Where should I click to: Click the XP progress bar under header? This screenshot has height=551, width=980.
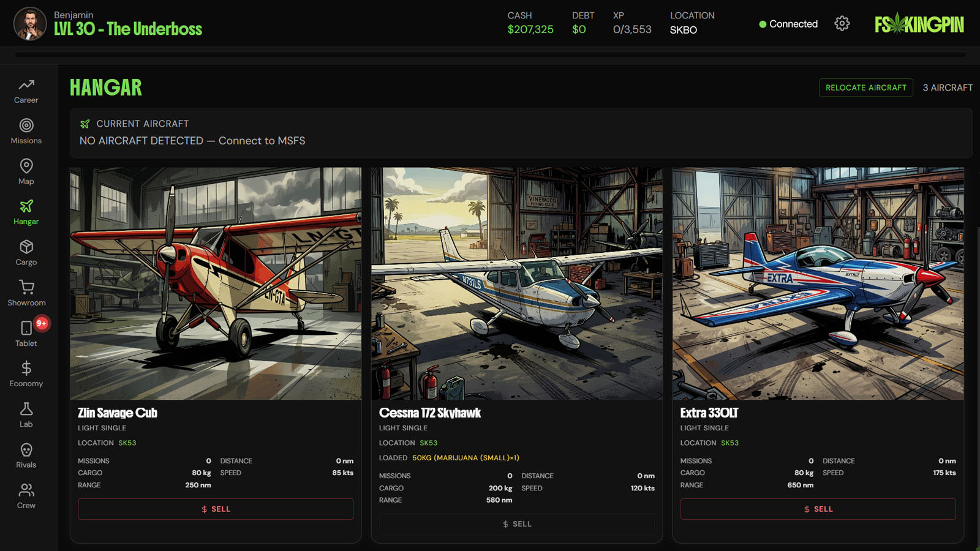490,55
